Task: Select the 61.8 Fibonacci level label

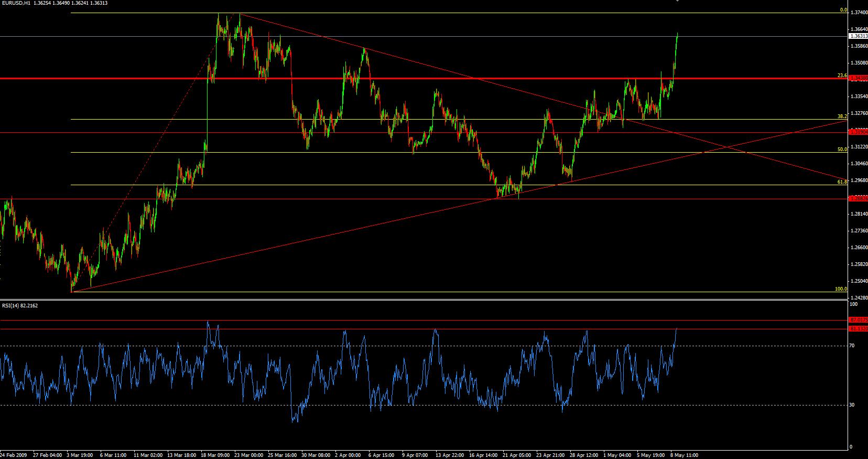Action: (842, 182)
